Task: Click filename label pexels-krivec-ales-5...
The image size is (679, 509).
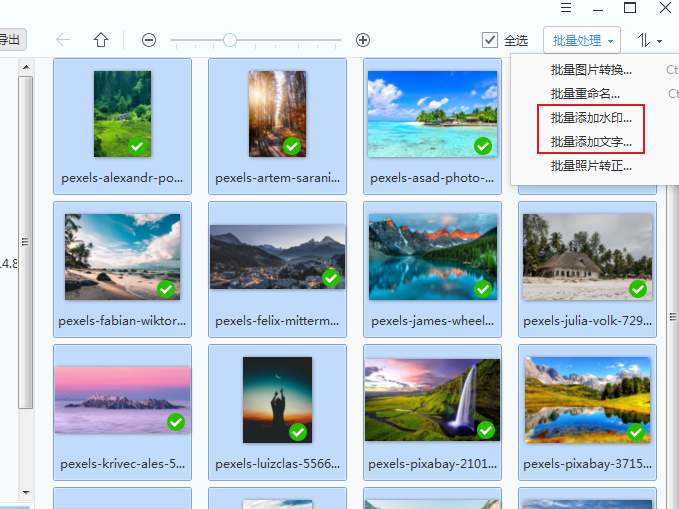Action: tap(123, 464)
